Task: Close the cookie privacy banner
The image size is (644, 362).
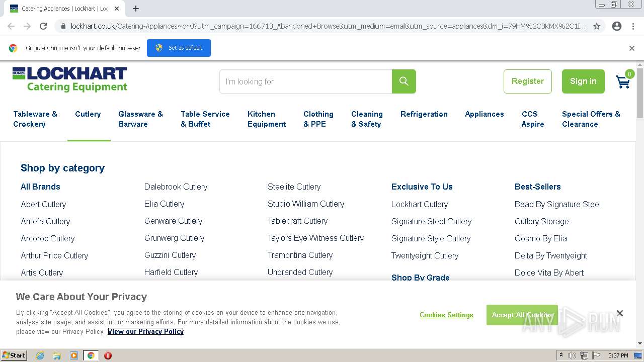Action: (x=620, y=313)
